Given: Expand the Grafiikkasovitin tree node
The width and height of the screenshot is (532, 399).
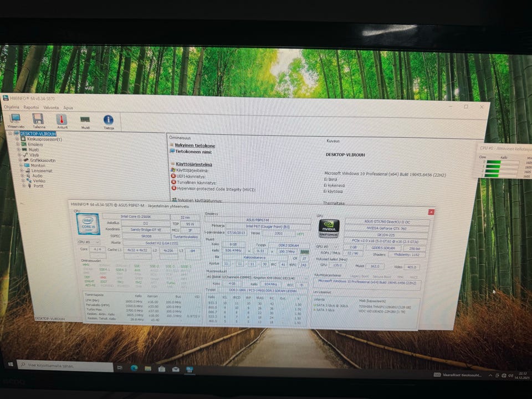Looking at the screenshot, I should 20,160.
